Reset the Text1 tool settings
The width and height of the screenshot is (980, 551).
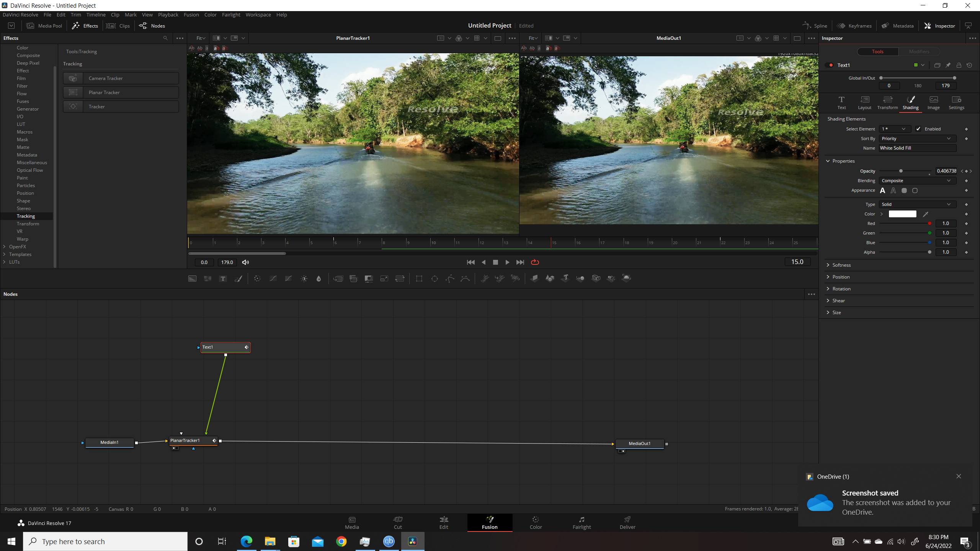pyautogui.click(x=969, y=65)
